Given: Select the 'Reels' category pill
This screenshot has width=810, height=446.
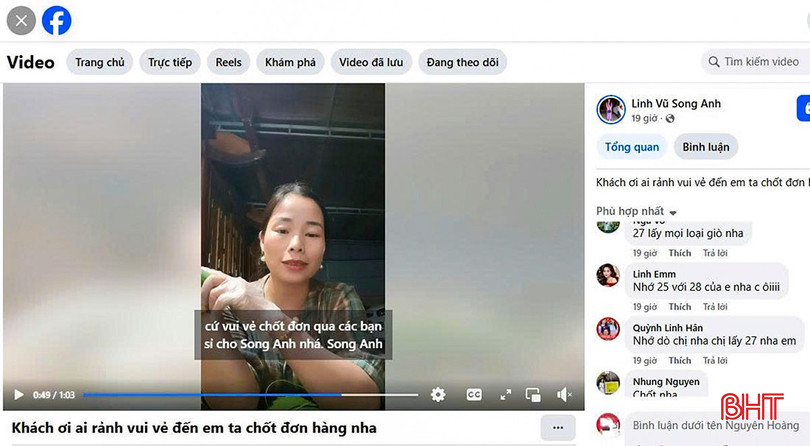Looking at the screenshot, I should click(x=229, y=62).
